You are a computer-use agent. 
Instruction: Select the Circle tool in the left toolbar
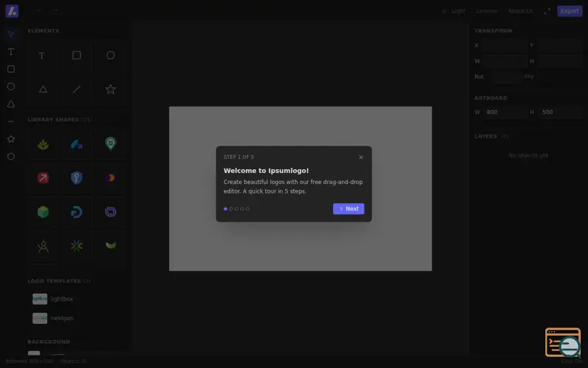pos(11,87)
